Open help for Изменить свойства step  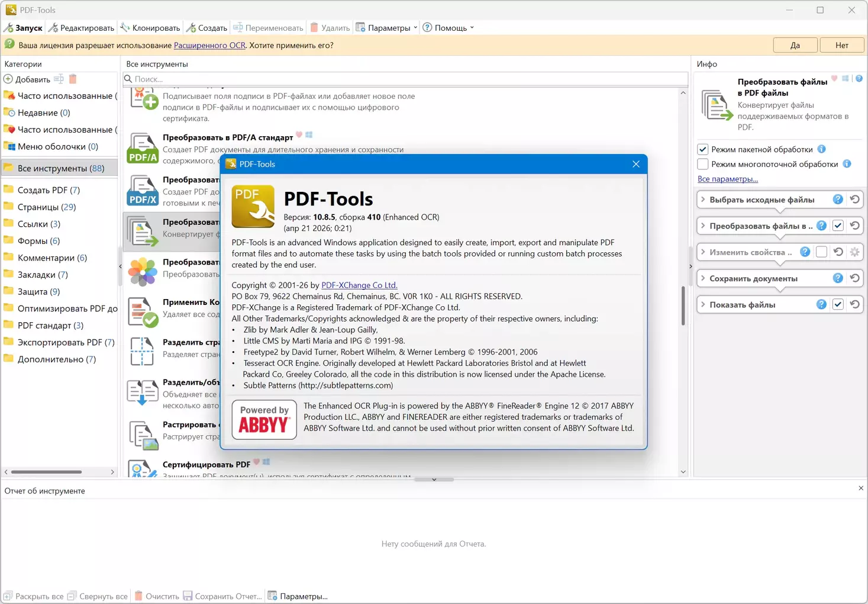(805, 252)
